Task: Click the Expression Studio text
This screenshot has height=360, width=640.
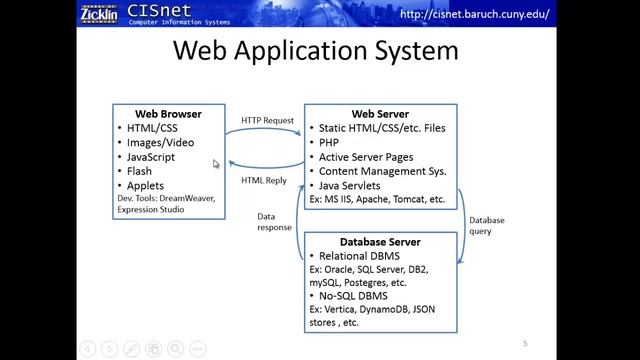Action: (x=151, y=209)
